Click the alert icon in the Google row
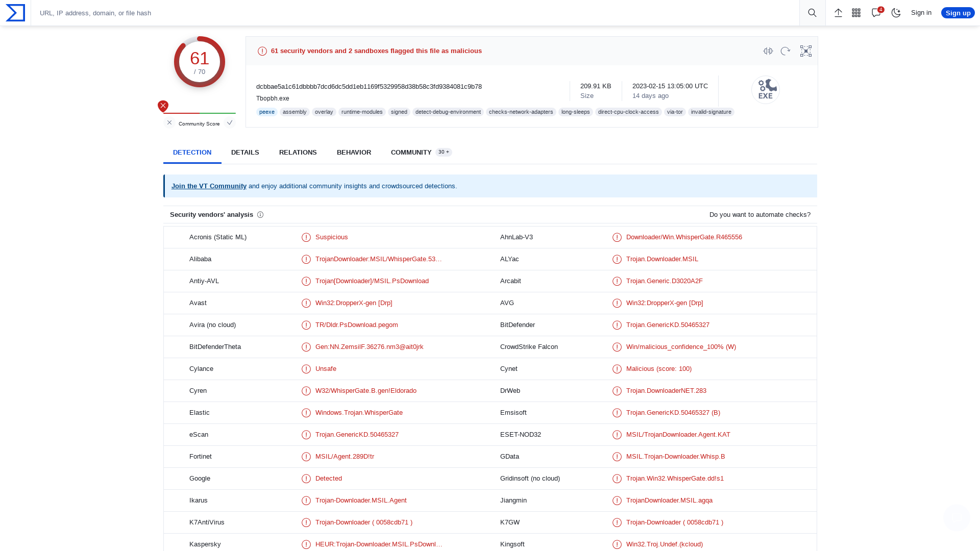 [x=306, y=479]
